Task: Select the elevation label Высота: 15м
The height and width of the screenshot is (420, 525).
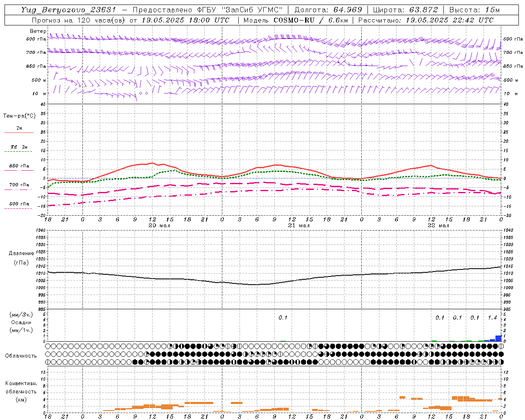Action: coord(474,10)
